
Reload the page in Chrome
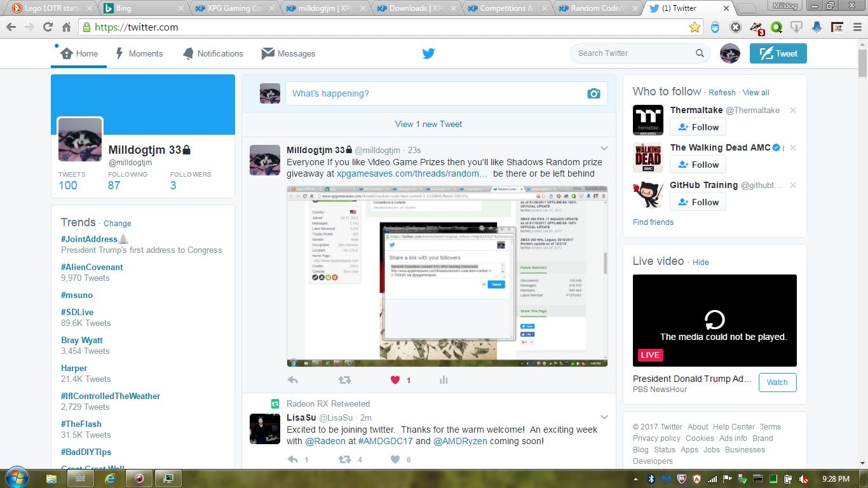coord(48,27)
